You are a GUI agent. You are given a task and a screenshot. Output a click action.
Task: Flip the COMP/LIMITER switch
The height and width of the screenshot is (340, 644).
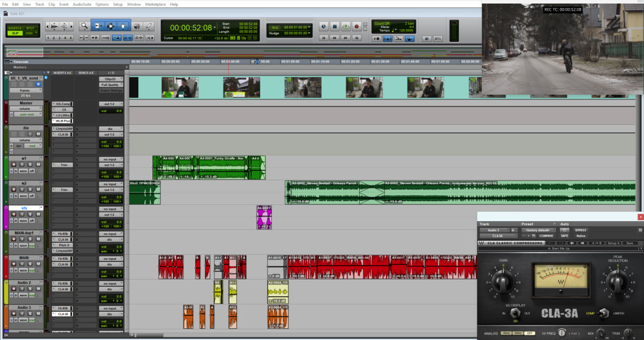(x=604, y=313)
